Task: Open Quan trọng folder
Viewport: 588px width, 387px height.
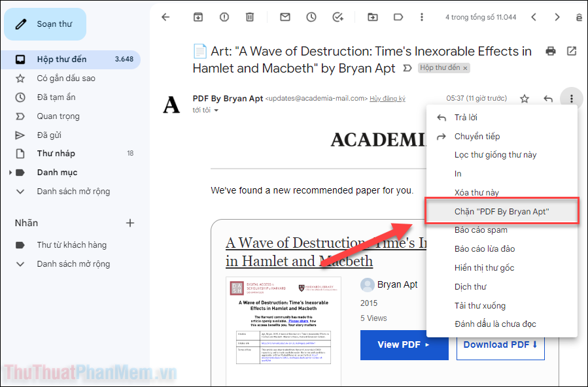Action: [x=71, y=116]
